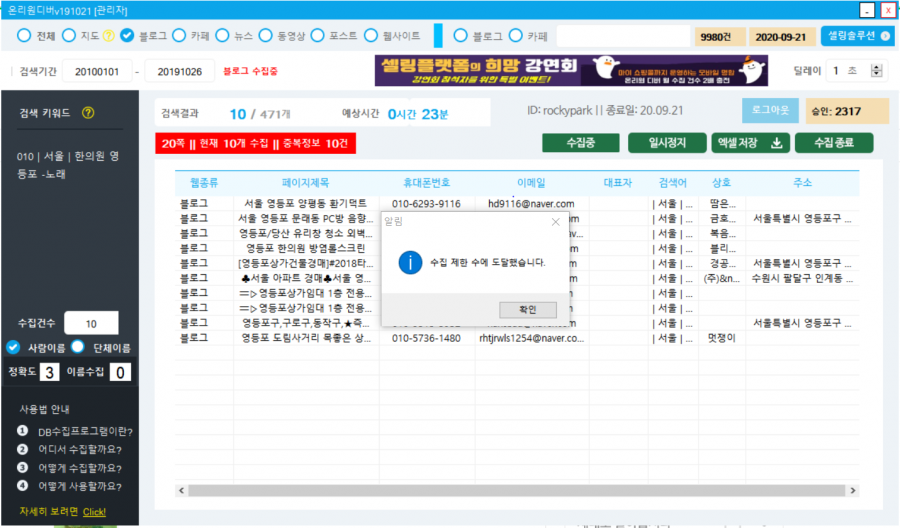Click the download icon on 엑셀저장

click(x=777, y=143)
